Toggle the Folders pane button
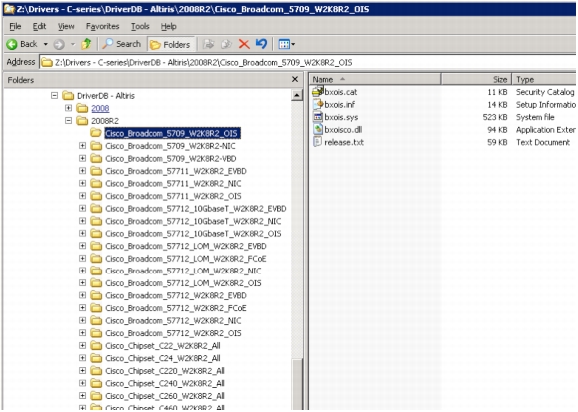The image size is (578, 412). click(x=171, y=45)
